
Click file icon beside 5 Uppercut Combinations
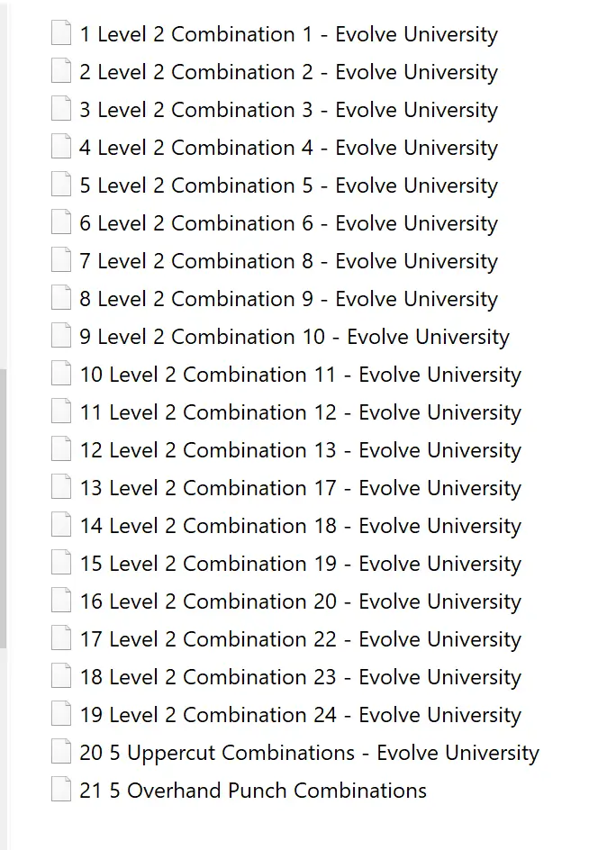click(61, 753)
